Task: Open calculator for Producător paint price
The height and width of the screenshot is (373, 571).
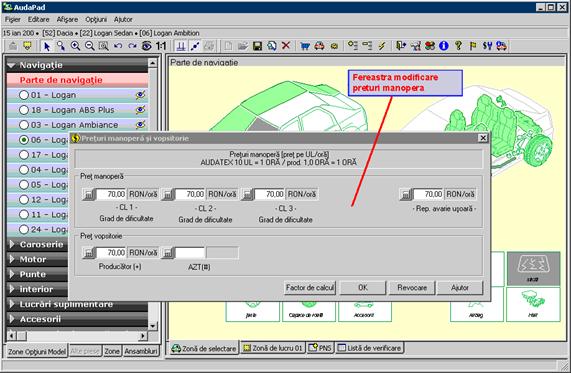Action: click(x=88, y=252)
